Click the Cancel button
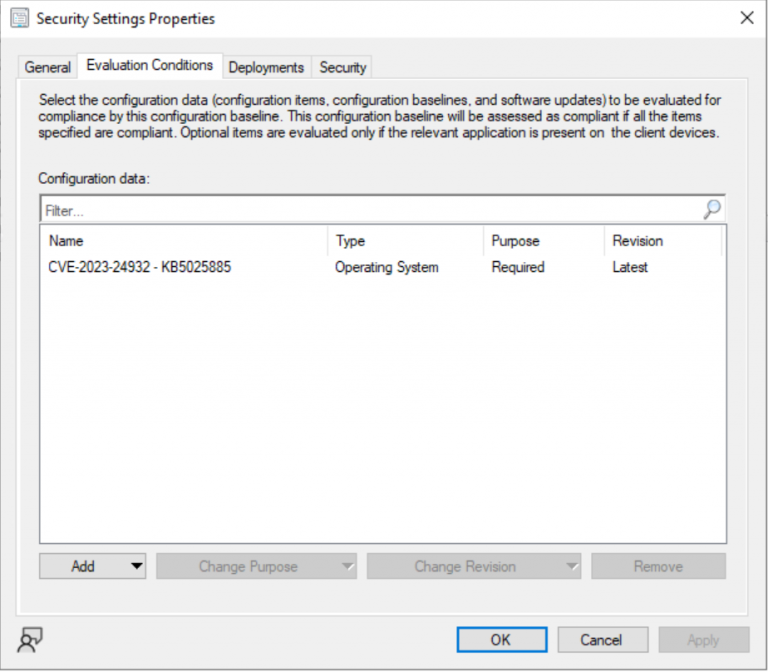This screenshot has height=672, width=768. 603,640
